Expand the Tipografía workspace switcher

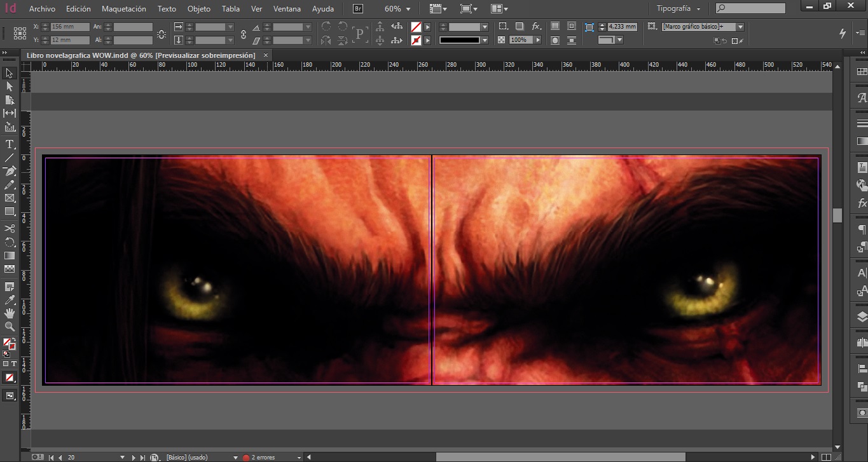point(679,9)
